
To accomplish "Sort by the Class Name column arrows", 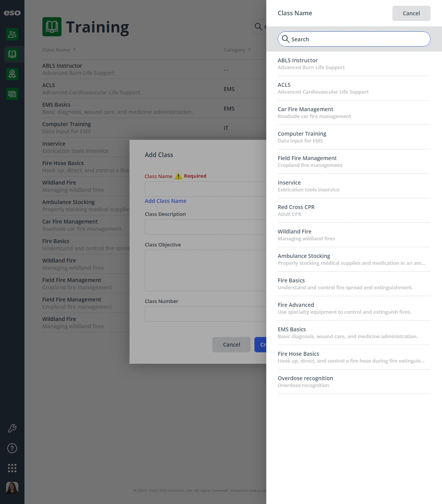I will (x=74, y=50).
